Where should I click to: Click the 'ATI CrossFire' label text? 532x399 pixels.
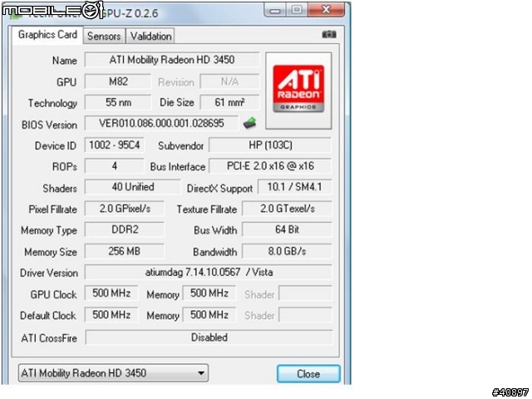pyautogui.click(x=49, y=338)
